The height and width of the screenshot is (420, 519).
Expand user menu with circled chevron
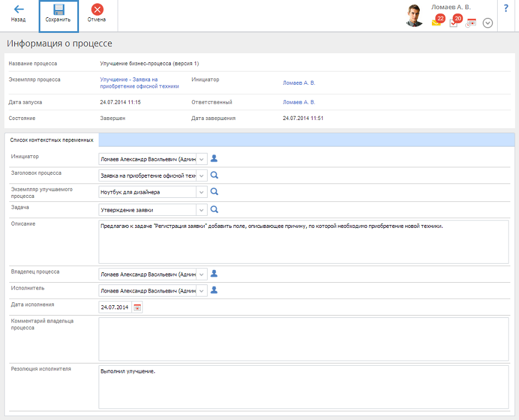(487, 23)
